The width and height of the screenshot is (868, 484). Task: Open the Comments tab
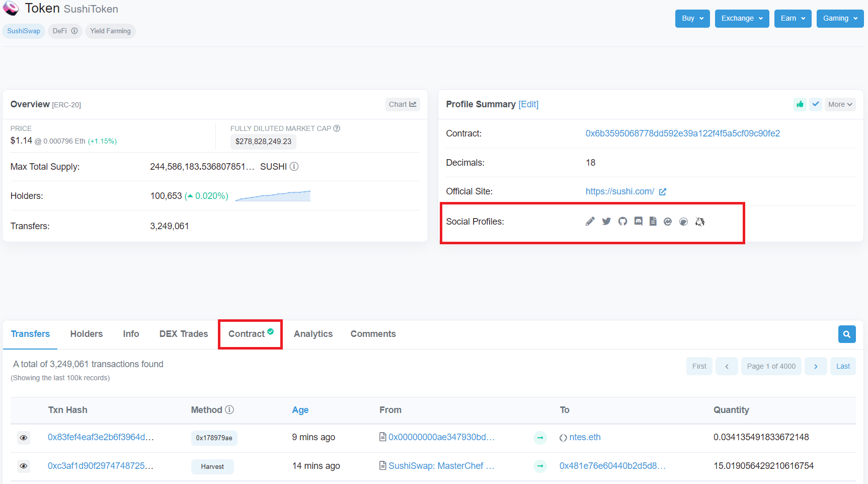373,334
